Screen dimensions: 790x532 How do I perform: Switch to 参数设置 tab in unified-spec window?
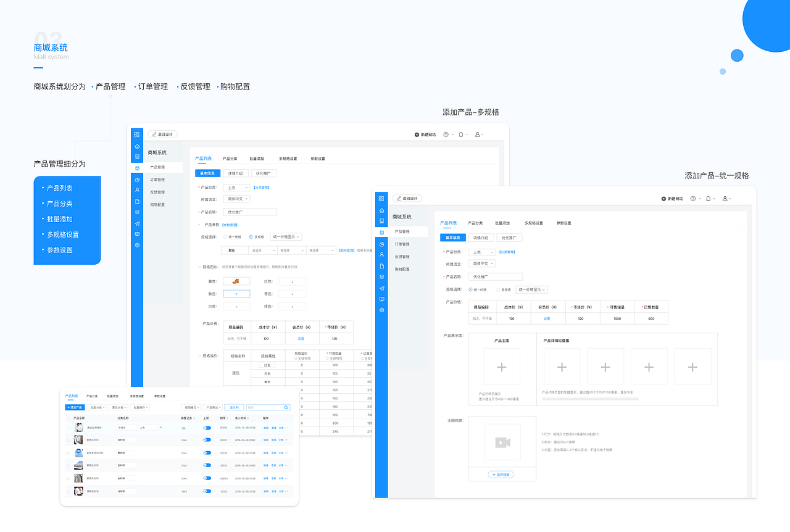[x=563, y=223]
